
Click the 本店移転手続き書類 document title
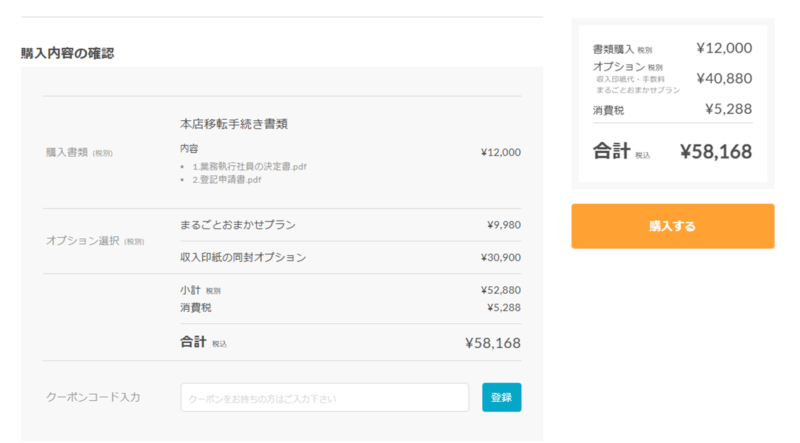[x=235, y=124]
